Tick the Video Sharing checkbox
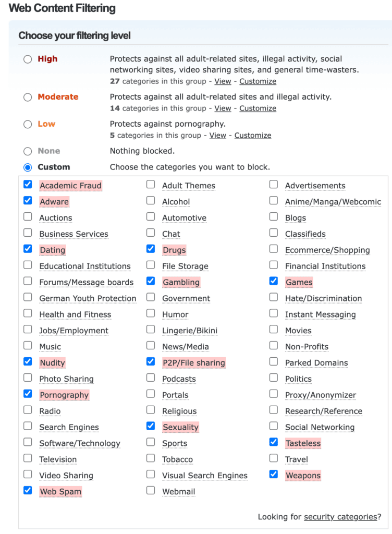The height and width of the screenshot is (534, 392). [x=28, y=475]
